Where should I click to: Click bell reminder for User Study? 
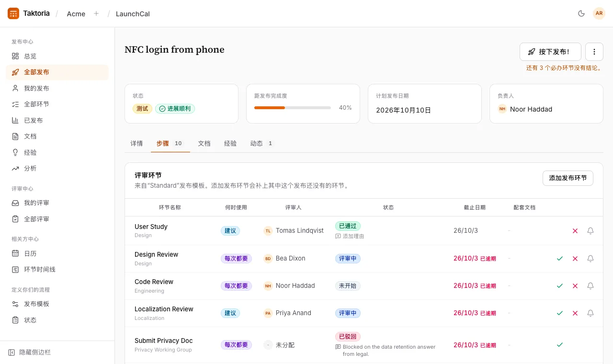[x=590, y=231]
